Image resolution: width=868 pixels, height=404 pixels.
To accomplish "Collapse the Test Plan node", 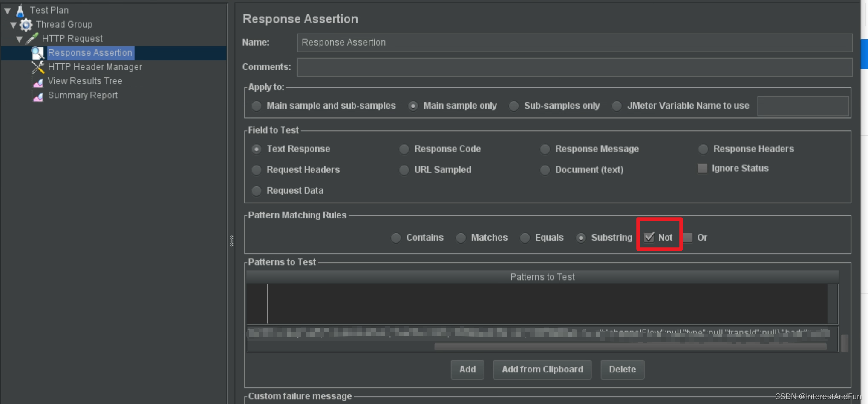I will click(8, 10).
